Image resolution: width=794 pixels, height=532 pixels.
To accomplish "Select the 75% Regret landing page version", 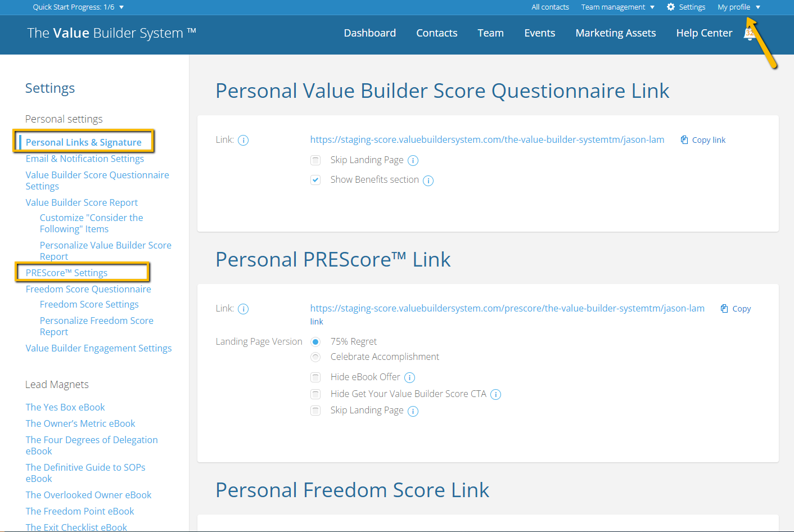I will pyautogui.click(x=315, y=342).
